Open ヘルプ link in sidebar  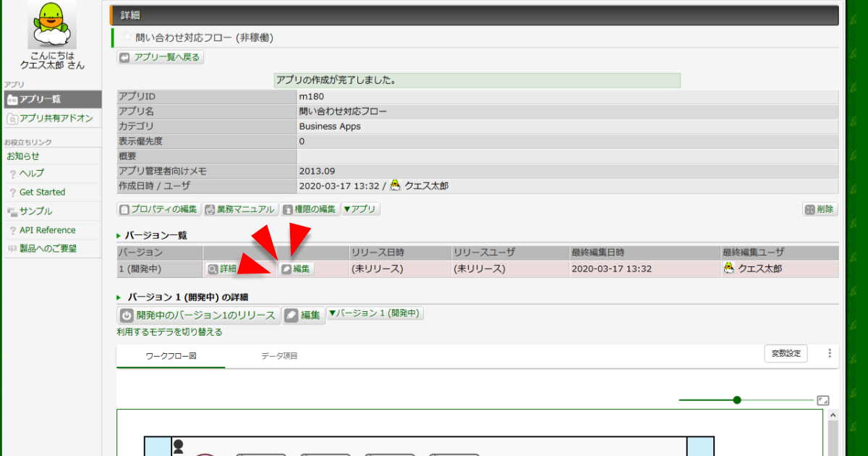31,174
